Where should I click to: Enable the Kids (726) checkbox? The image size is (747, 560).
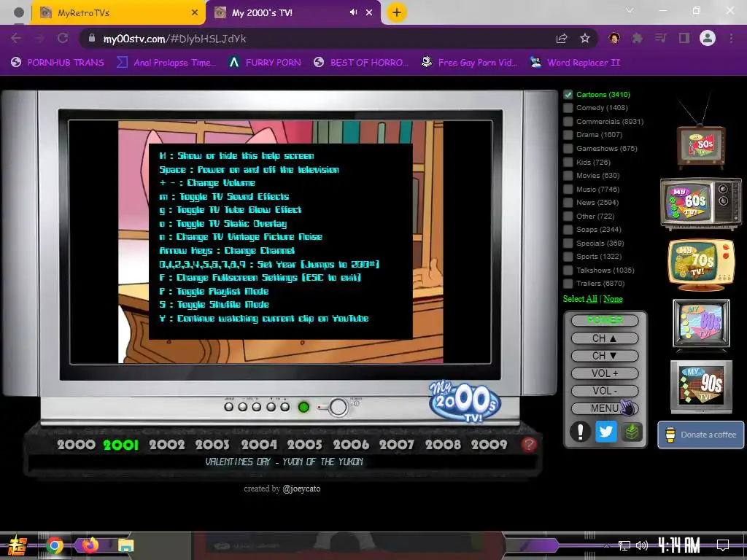click(568, 163)
